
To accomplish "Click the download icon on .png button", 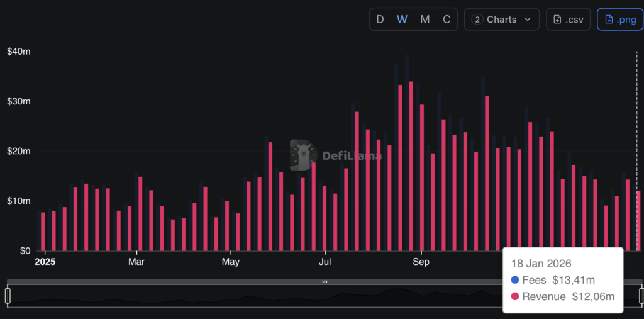I will tap(609, 20).
